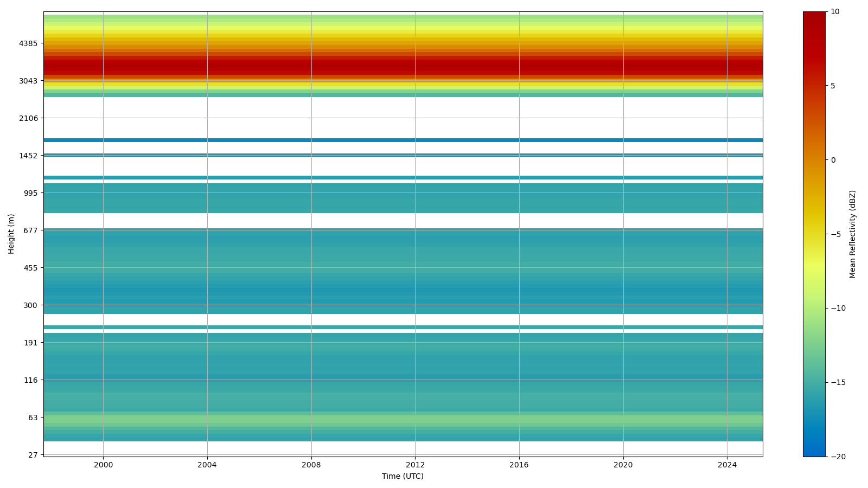The width and height of the screenshot is (868, 488).
Task: Click the colorbar 10 tick label
Action: pos(835,12)
